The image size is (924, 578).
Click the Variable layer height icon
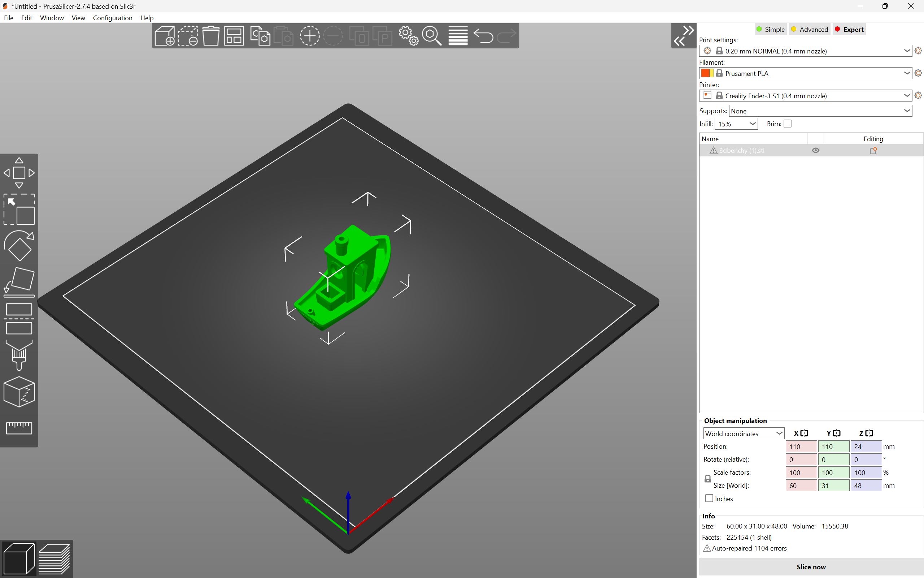coord(458,36)
